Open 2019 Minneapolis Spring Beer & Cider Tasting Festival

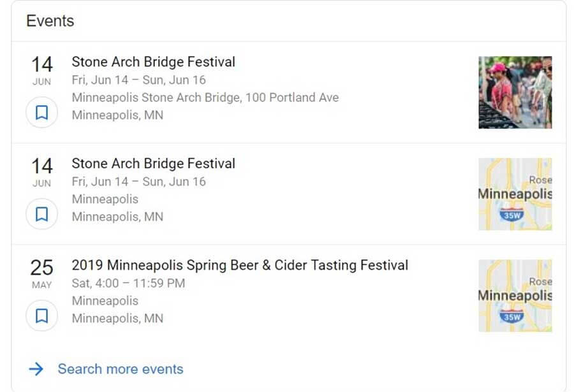point(240,265)
